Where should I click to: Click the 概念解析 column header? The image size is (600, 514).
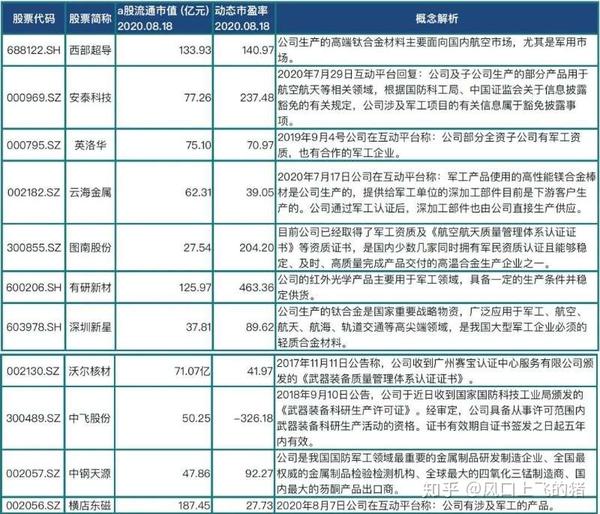click(437, 18)
